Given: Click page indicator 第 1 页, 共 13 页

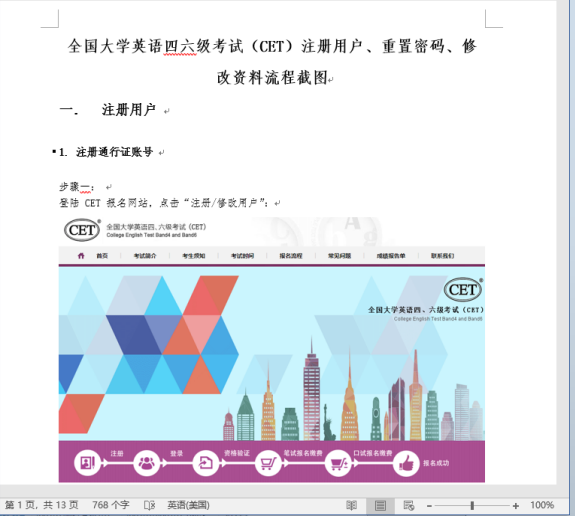Looking at the screenshot, I should (41, 505).
